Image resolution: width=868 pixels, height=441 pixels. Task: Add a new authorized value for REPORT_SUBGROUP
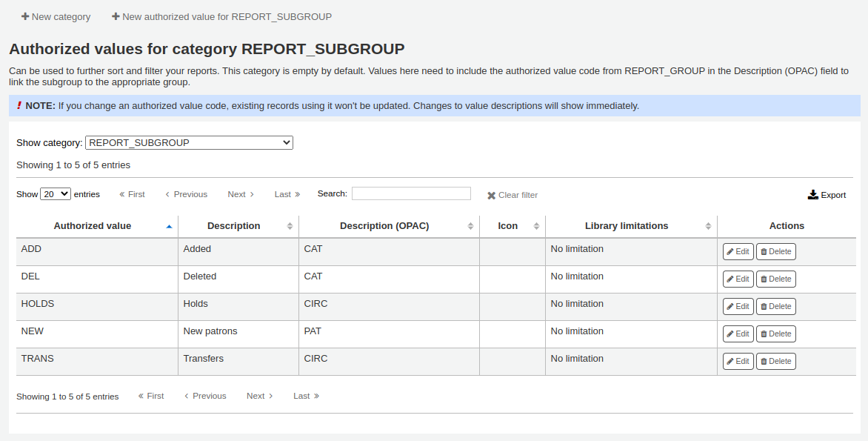[221, 16]
